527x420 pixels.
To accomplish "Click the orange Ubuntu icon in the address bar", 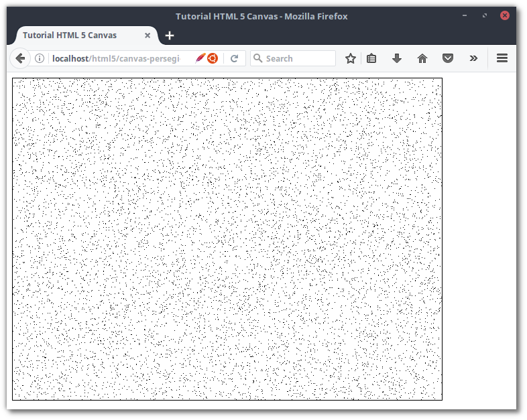I will 213,58.
